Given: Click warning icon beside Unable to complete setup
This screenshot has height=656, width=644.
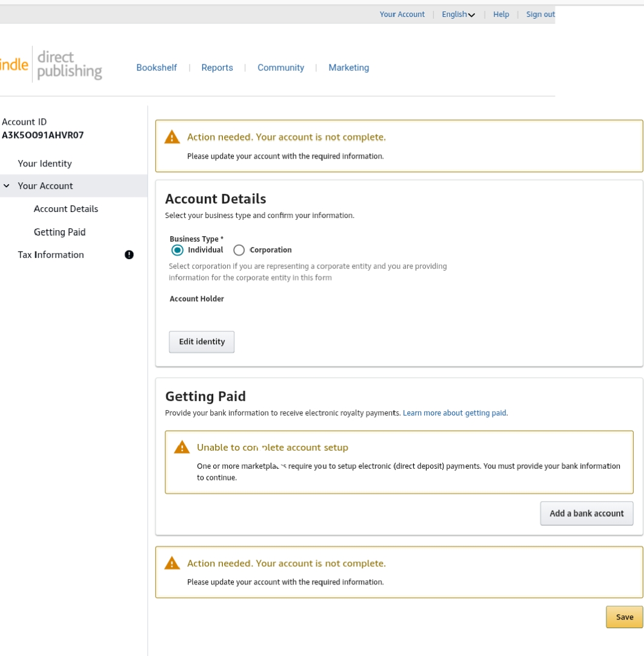Looking at the screenshot, I should [x=182, y=447].
